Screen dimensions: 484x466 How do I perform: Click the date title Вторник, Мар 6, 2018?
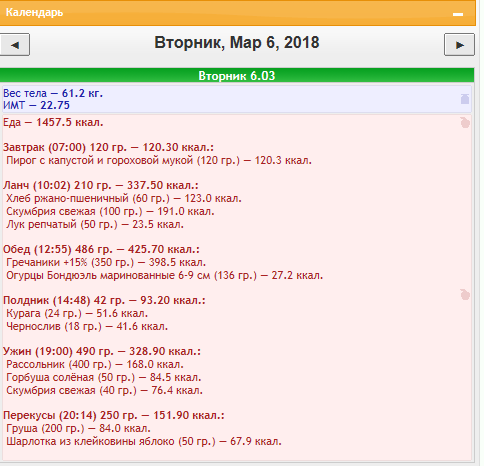237,43
